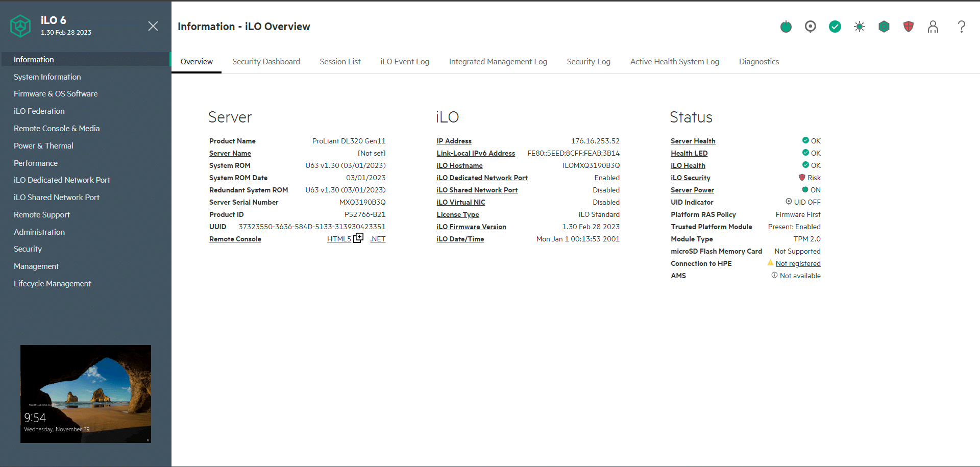Click the remote console preview thumbnail

pyautogui.click(x=86, y=394)
